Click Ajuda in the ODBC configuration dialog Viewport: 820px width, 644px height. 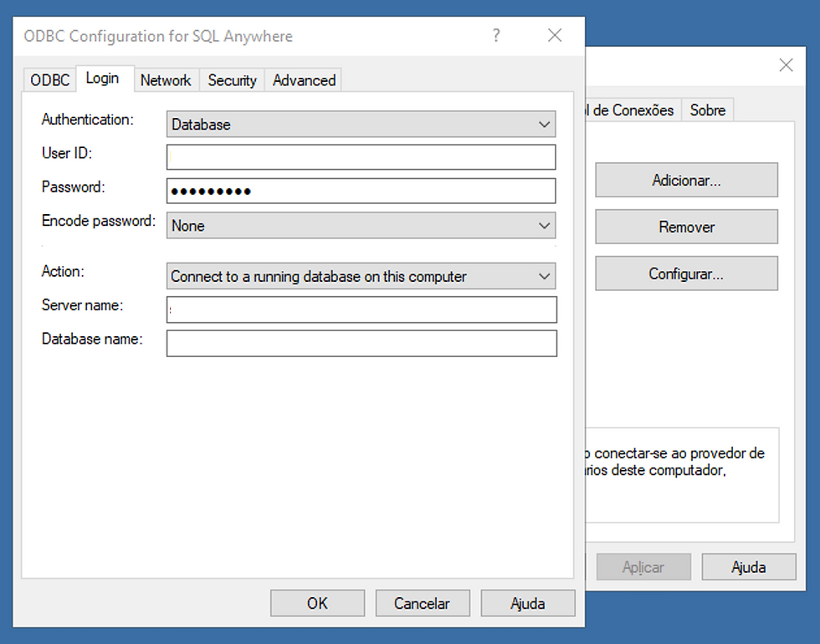(528, 603)
